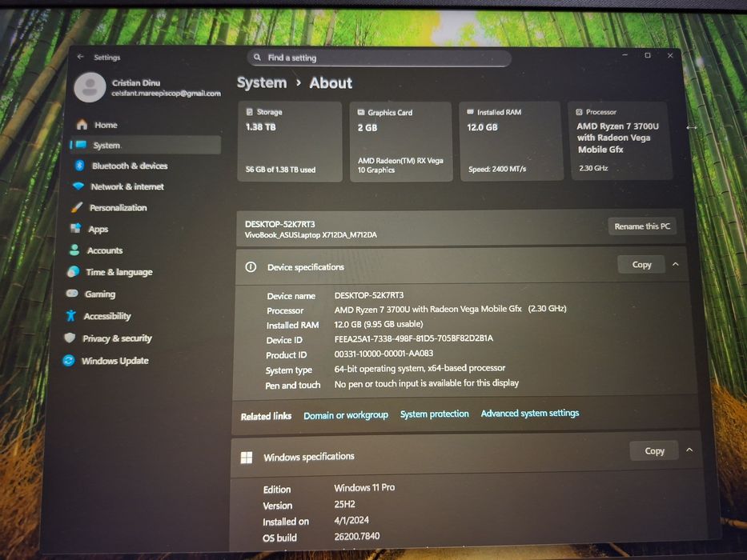Click the DESKTOP-52K7RT3 PC name header
Viewport: 747px width, 560px height.
279,224
